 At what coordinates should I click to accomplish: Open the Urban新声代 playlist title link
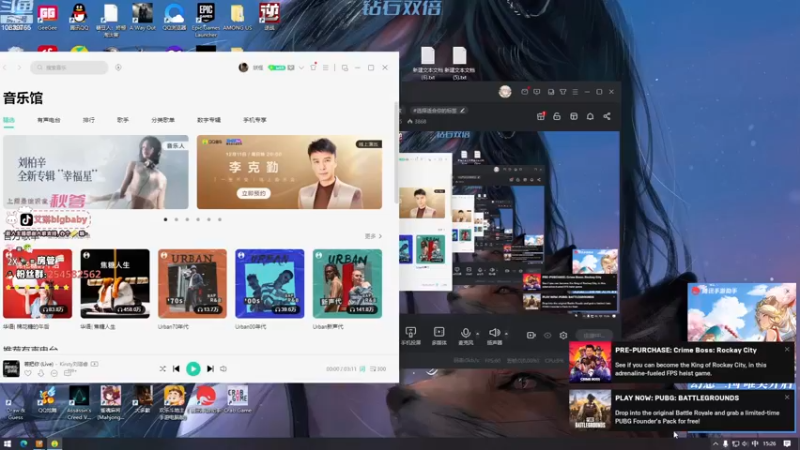pyautogui.click(x=328, y=327)
